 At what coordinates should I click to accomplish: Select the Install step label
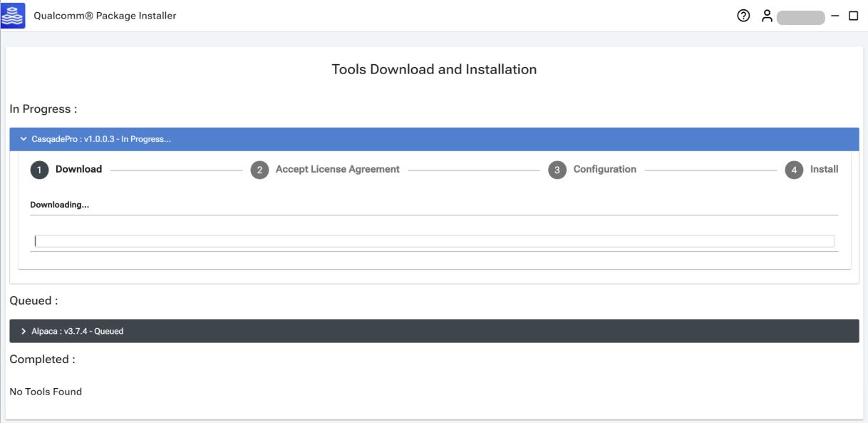pos(824,170)
